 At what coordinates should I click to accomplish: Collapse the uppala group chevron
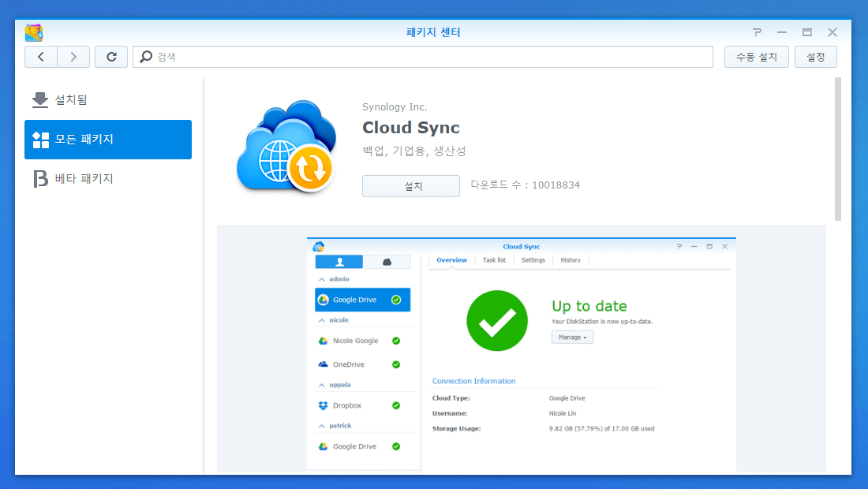(322, 385)
